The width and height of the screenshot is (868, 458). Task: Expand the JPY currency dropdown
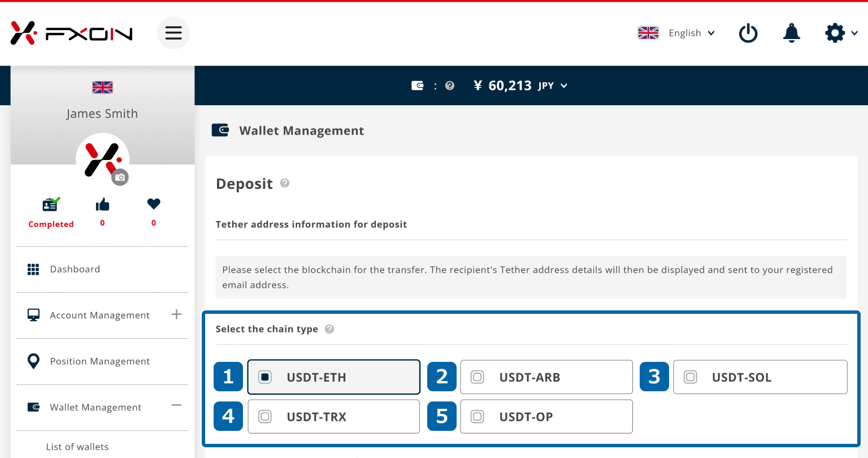(553, 85)
